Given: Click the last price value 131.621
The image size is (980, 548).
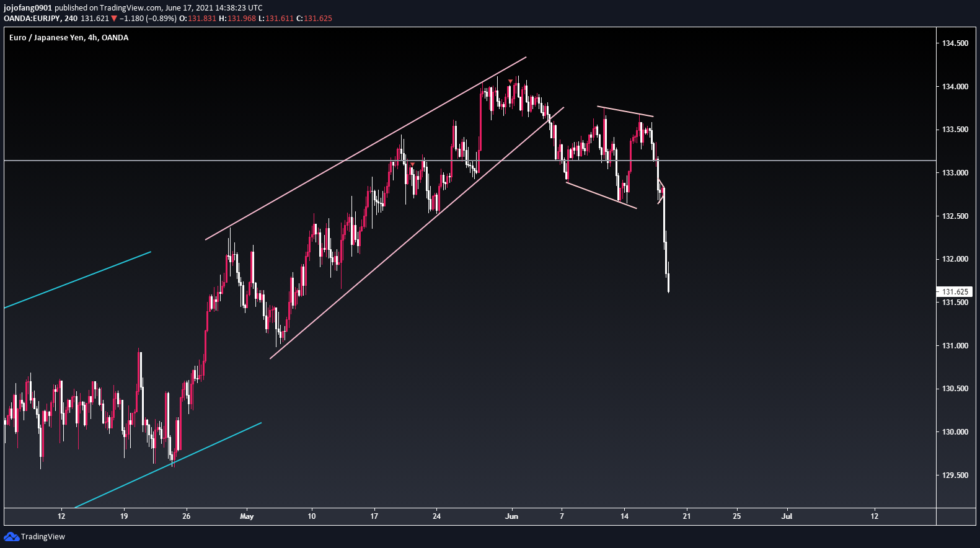Looking at the screenshot, I should (95, 19).
